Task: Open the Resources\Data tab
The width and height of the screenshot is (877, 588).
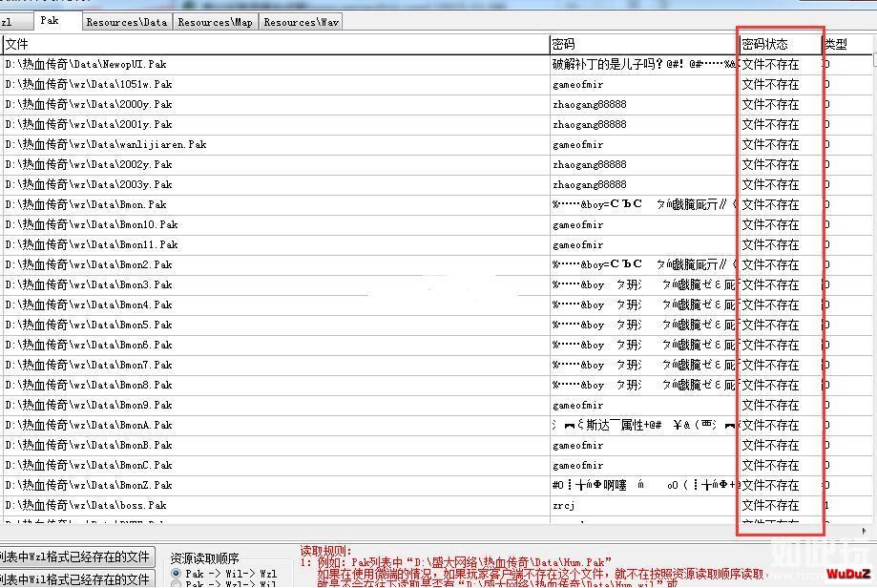Action: point(127,22)
